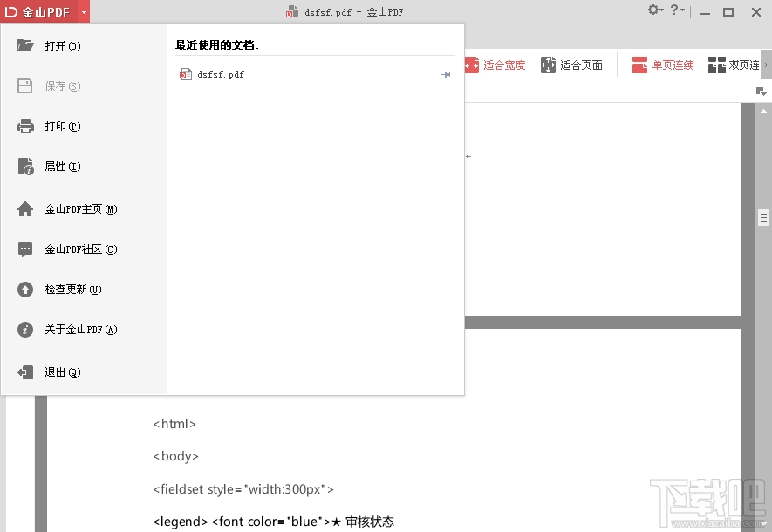This screenshot has width=772, height=532.
Task: Expand the toolbar overflow chevron
Action: (x=766, y=65)
